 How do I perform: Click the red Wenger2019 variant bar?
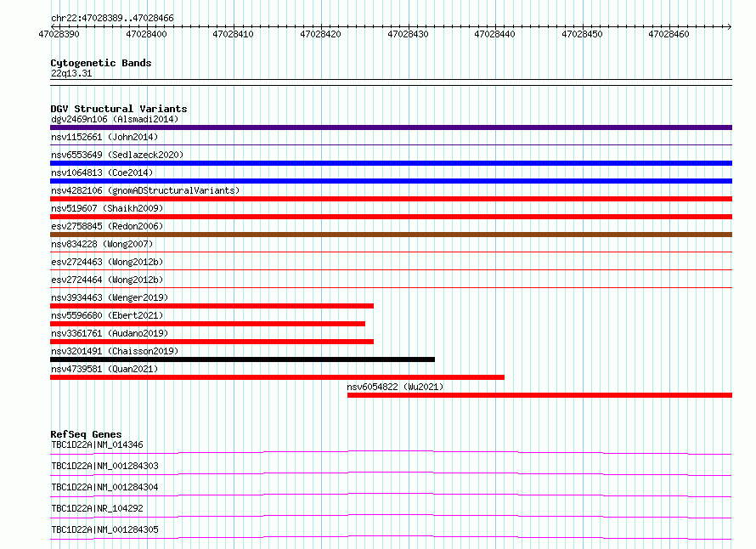(x=212, y=306)
